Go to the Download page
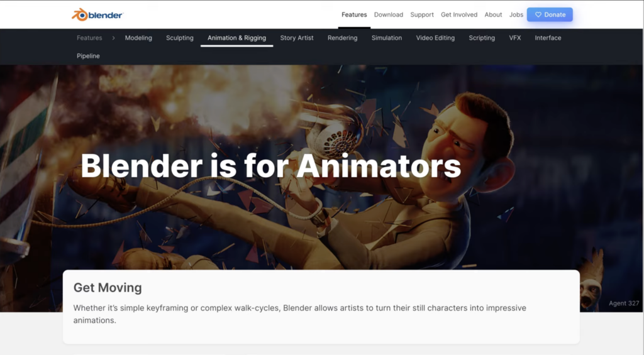 click(x=388, y=14)
